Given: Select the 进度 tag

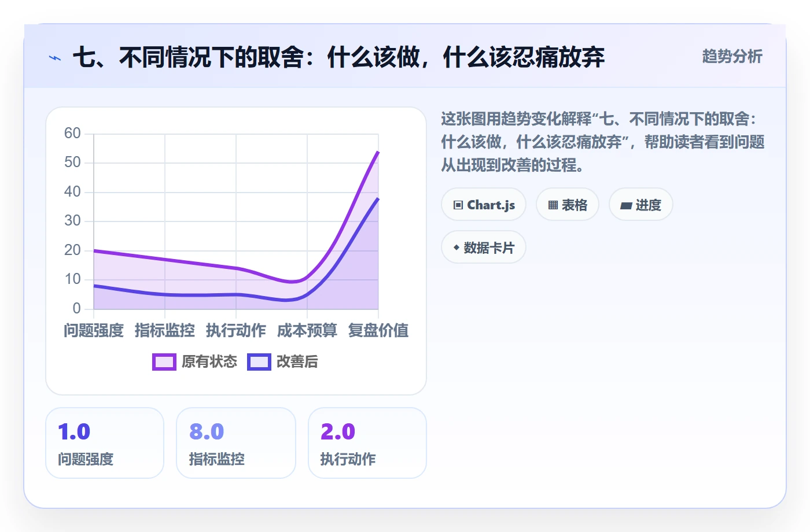Looking at the screenshot, I should click(x=641, y=205).
